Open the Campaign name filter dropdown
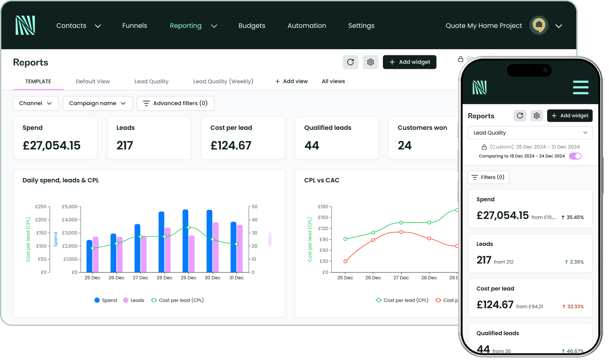 (x=98, y=103)
